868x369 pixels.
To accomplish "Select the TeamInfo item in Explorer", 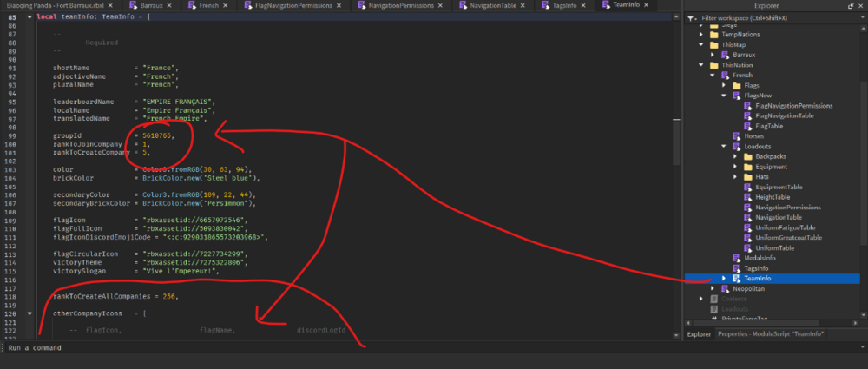I will 757,279.
